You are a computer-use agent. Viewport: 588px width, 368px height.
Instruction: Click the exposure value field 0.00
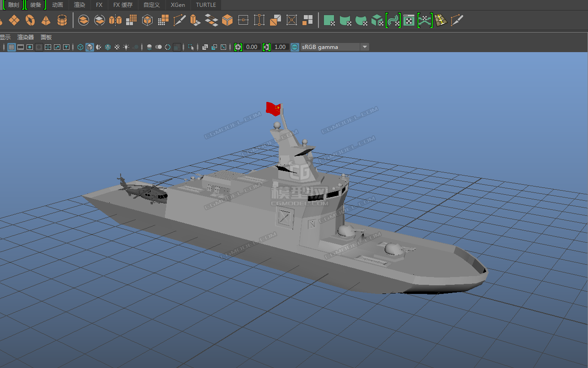point(252,47)
